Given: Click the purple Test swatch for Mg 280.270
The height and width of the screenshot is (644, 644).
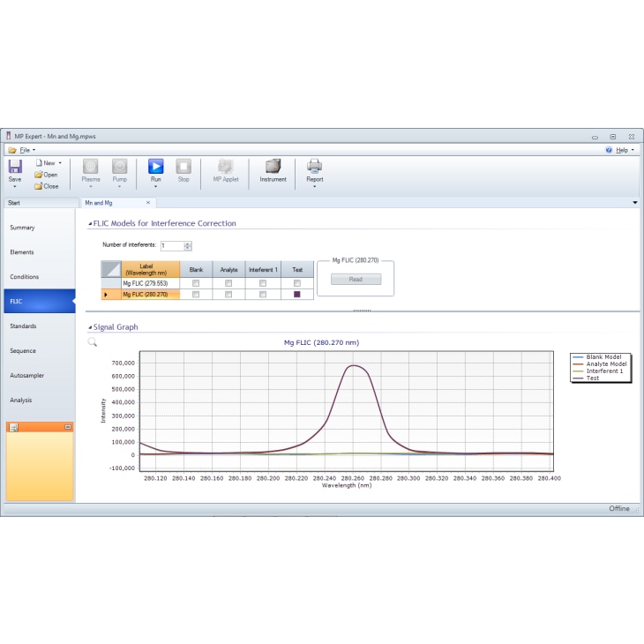Looking at the screenshot, I should pos(297,295).
